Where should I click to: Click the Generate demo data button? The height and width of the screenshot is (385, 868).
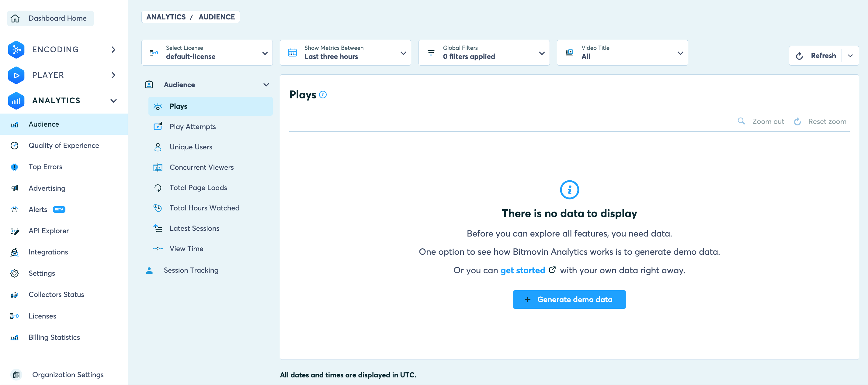coord(569,299)
